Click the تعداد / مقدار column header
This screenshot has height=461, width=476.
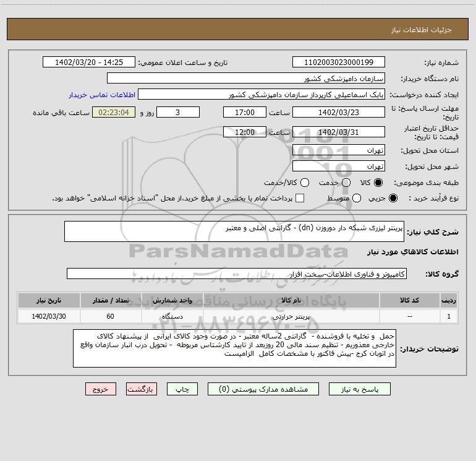[111, 300]
